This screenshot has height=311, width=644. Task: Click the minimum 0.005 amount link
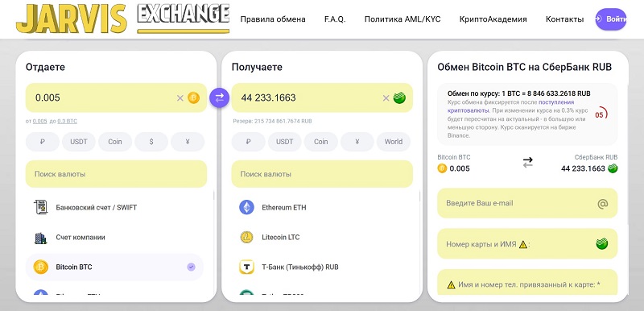pos(39,121)
